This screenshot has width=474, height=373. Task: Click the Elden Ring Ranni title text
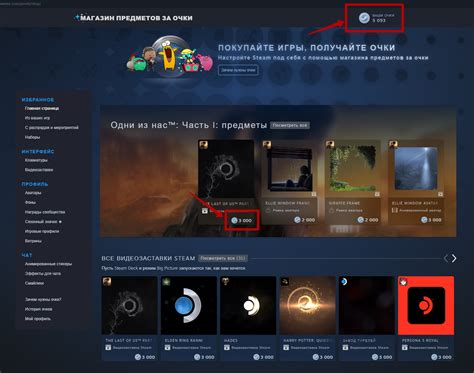(182, 340)
